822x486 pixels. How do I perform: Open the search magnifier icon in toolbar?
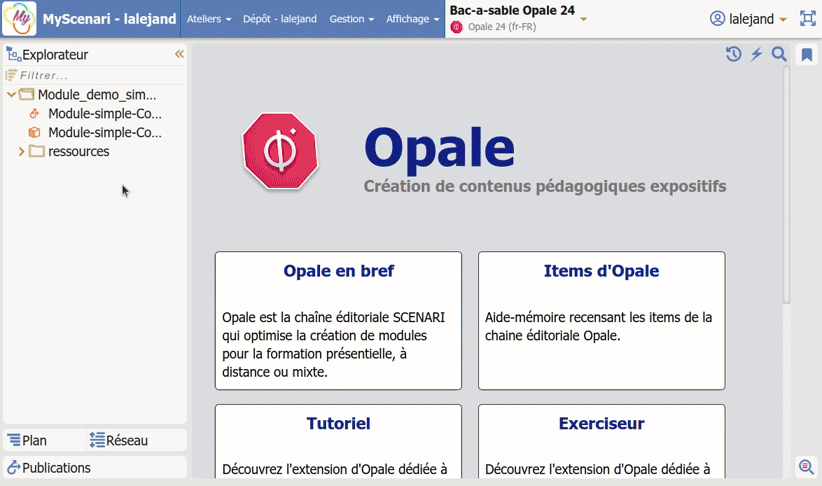(779, 54)
